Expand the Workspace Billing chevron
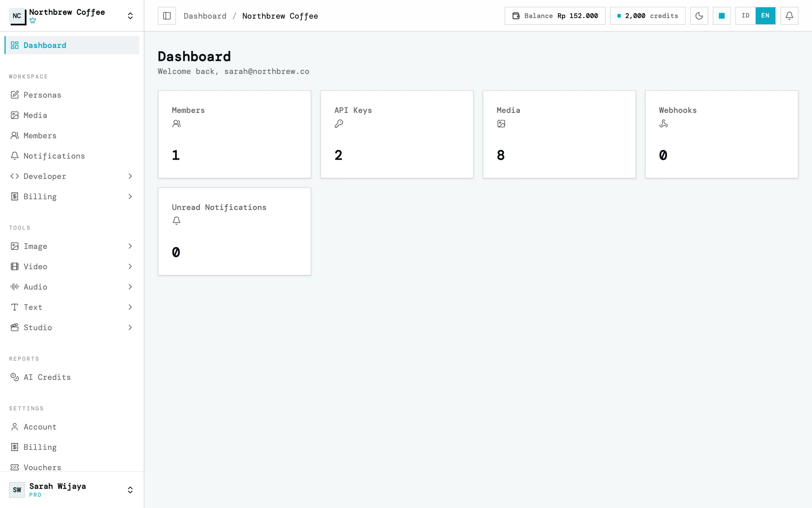Image resolution: width=812 pixels, height=508 pixels. coord(130,196)
